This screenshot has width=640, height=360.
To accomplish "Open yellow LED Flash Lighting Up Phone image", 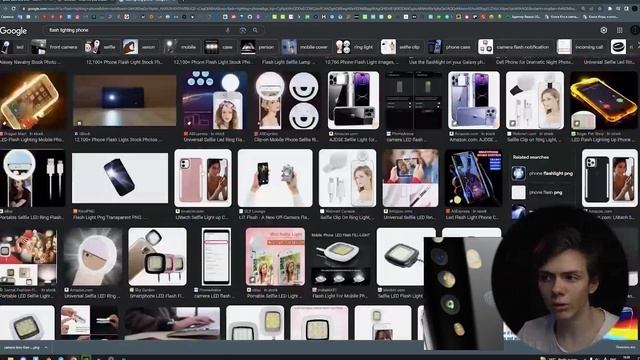I will [x=605, y=100].
